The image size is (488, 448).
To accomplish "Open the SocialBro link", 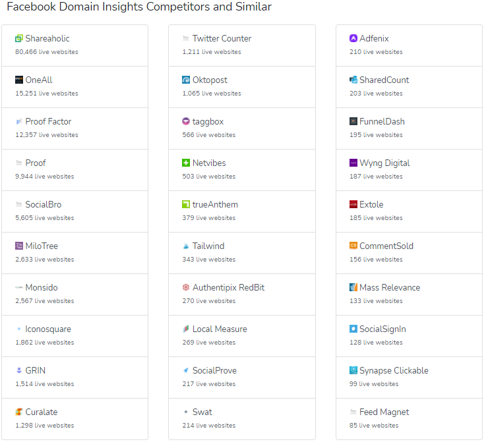I will click(44, 205).
